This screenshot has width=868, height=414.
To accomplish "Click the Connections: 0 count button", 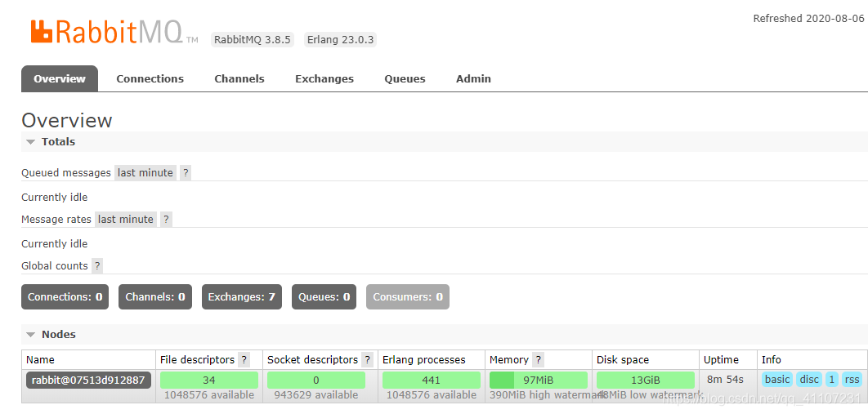I will pos(65,296).
